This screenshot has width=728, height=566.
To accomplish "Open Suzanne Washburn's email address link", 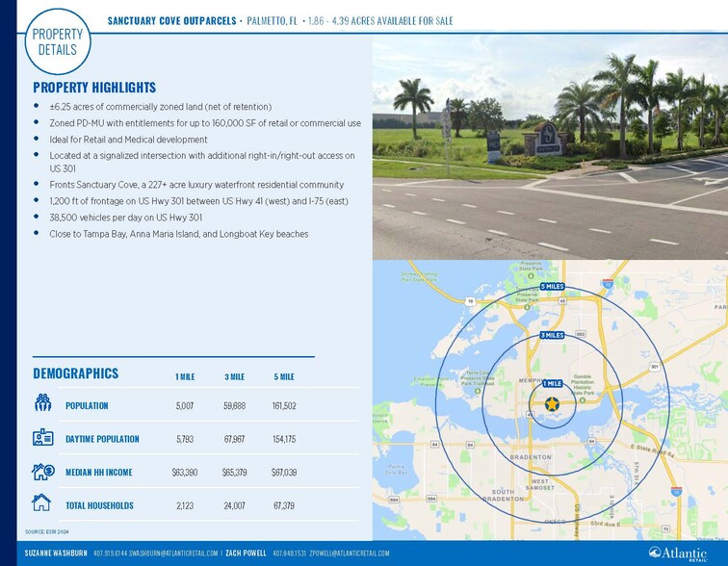I will tap(173, 553).
